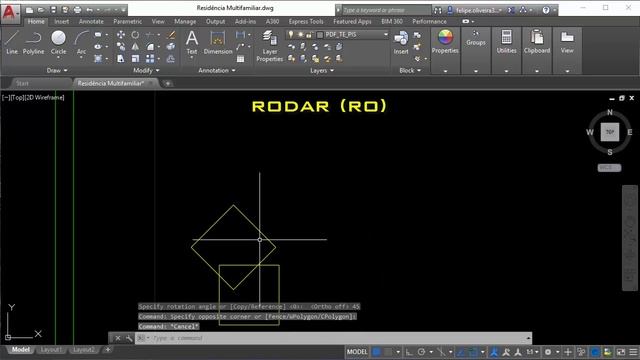
Task: Activate the Rotate tool in Modify panel
Action: (x=135, y=35)
